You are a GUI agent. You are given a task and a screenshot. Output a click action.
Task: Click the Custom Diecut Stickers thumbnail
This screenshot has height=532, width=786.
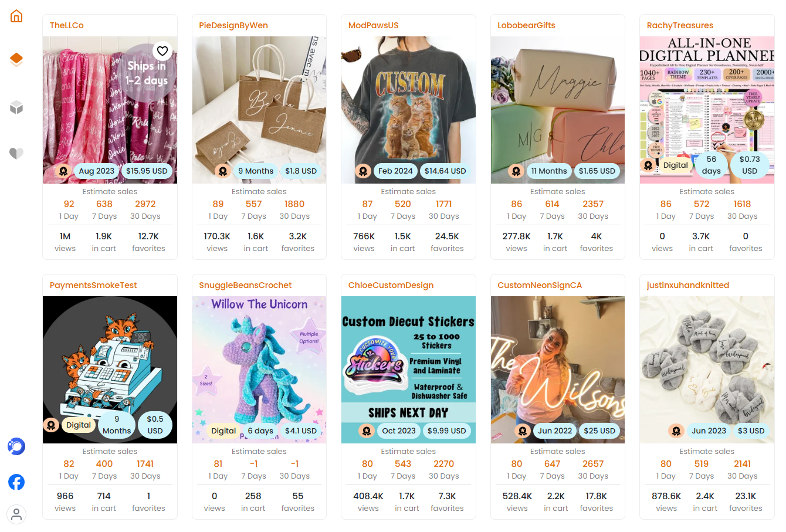point(408,370)
